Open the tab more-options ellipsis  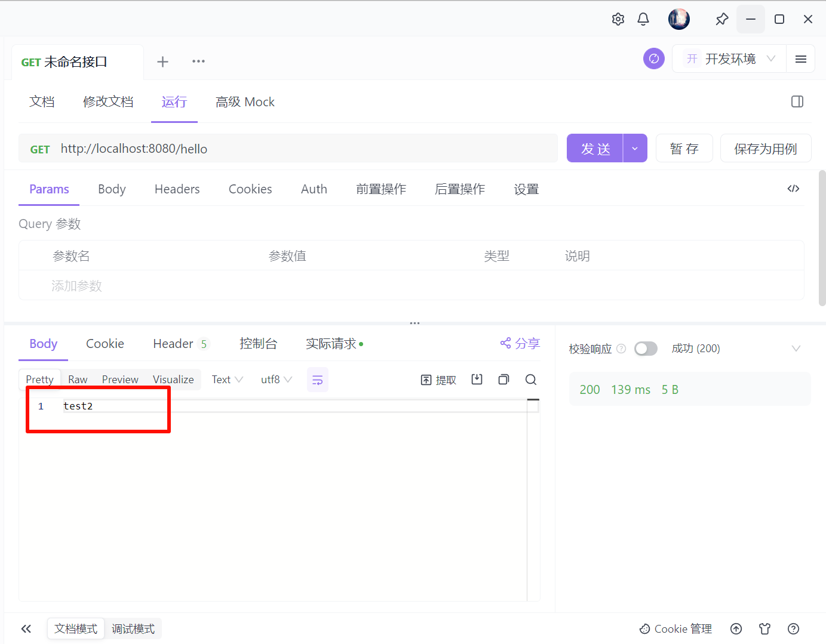tap(198, 61)
